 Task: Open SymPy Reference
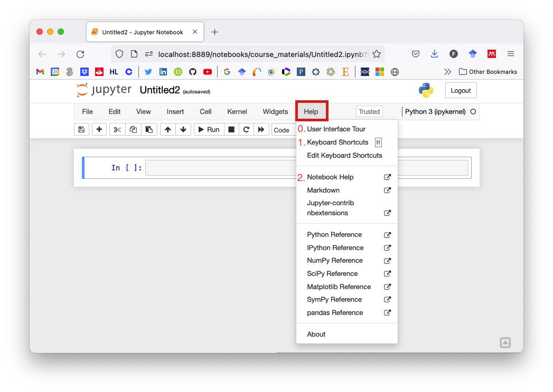(x=347, y=299)
